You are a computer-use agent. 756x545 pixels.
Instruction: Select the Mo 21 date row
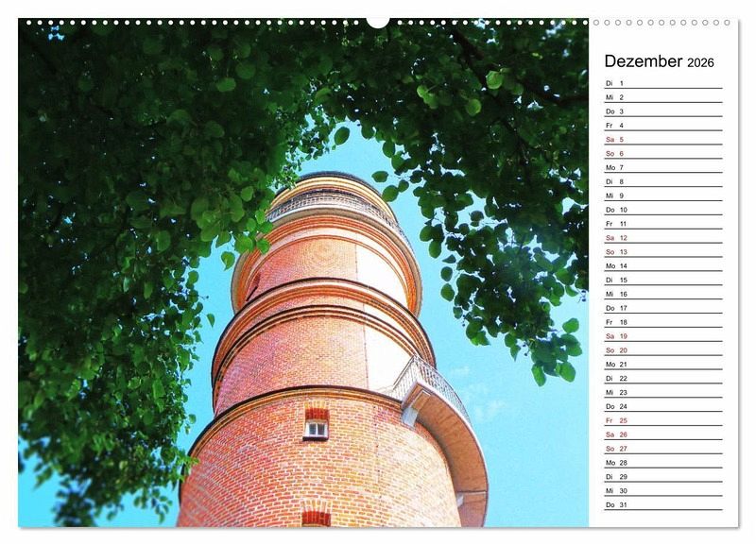662,365
